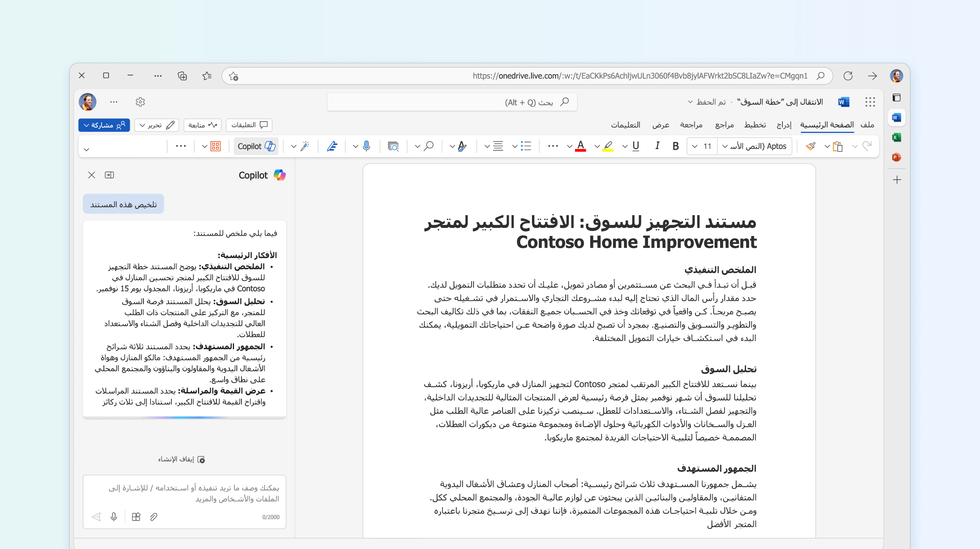Click the paragraph alignment icon
The height and width of the screenshot is (549, 980).
498,146
